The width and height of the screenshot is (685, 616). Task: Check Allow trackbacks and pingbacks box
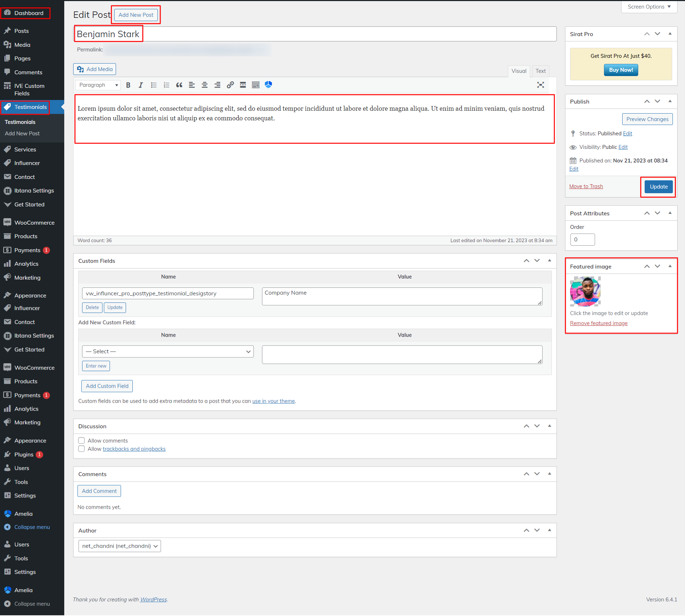click(x=82, y=449)
